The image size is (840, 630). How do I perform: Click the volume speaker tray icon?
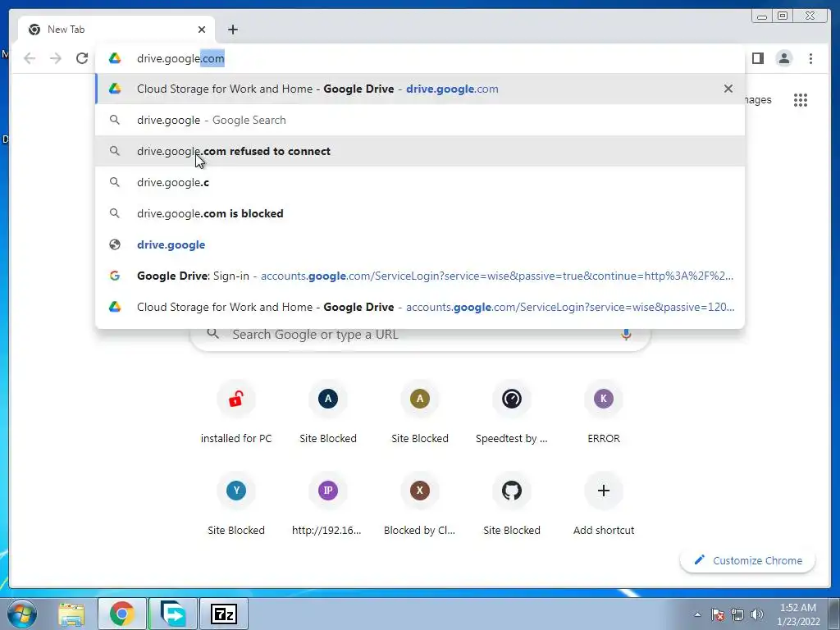point(756,614)
